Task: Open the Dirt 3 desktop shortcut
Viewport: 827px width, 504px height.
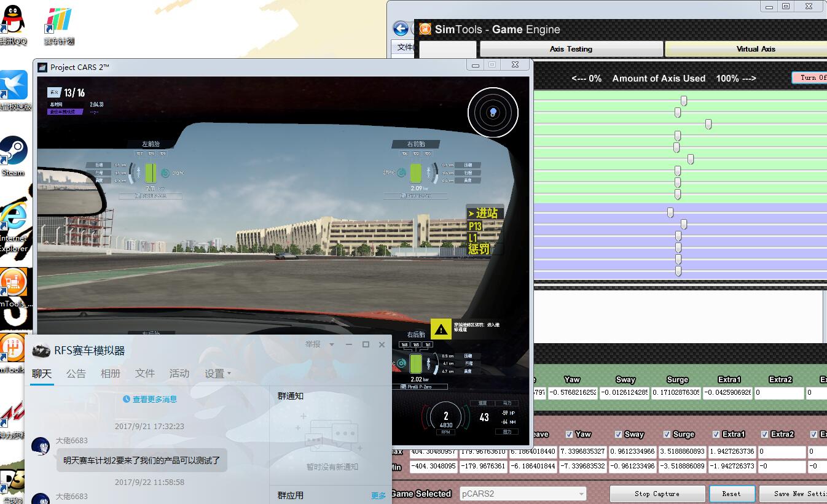Action: pos(11,485)
